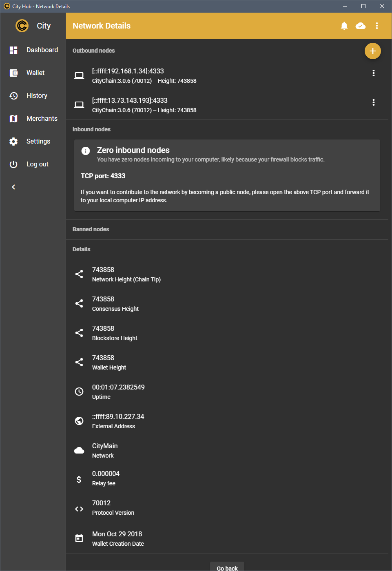The width and height of the screenshot is (392, 571).
Task: Select node address [::ffff:192.168.1.34]:4333
Action: click(128, 71)
